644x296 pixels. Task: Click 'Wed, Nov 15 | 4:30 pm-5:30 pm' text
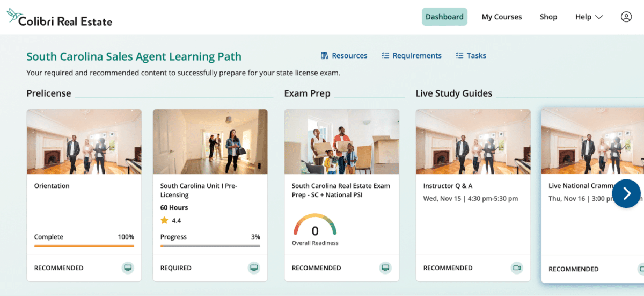coord(471,199)
